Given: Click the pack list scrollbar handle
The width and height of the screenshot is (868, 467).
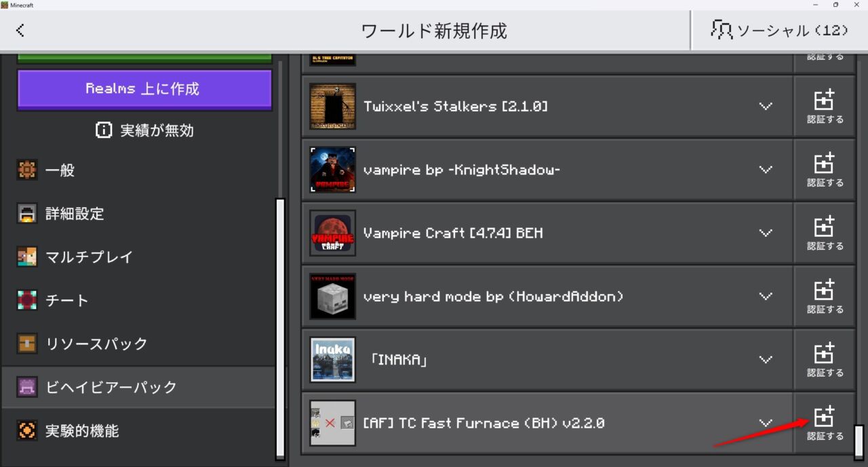Looking at the screenshot, I should pyautogui.click(x=859, y=442).
